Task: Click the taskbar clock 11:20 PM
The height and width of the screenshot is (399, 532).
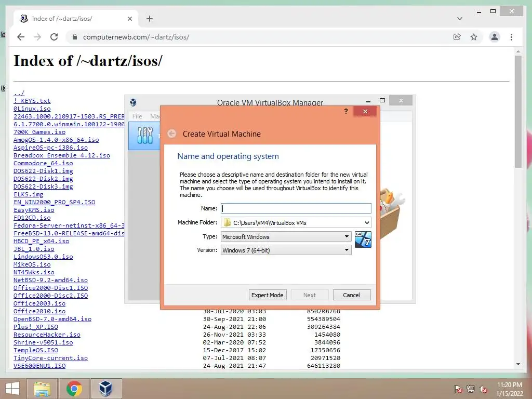Action: (x=509, y=385)
